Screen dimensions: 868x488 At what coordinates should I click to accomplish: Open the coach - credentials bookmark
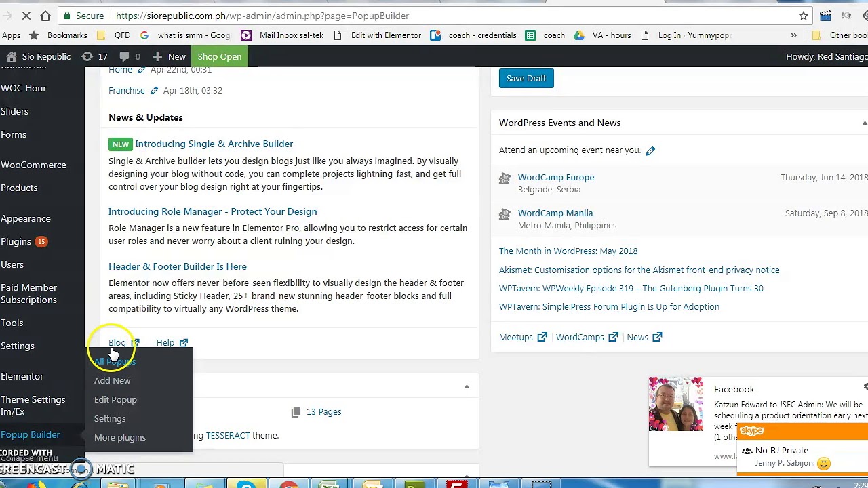click(473, 35)
